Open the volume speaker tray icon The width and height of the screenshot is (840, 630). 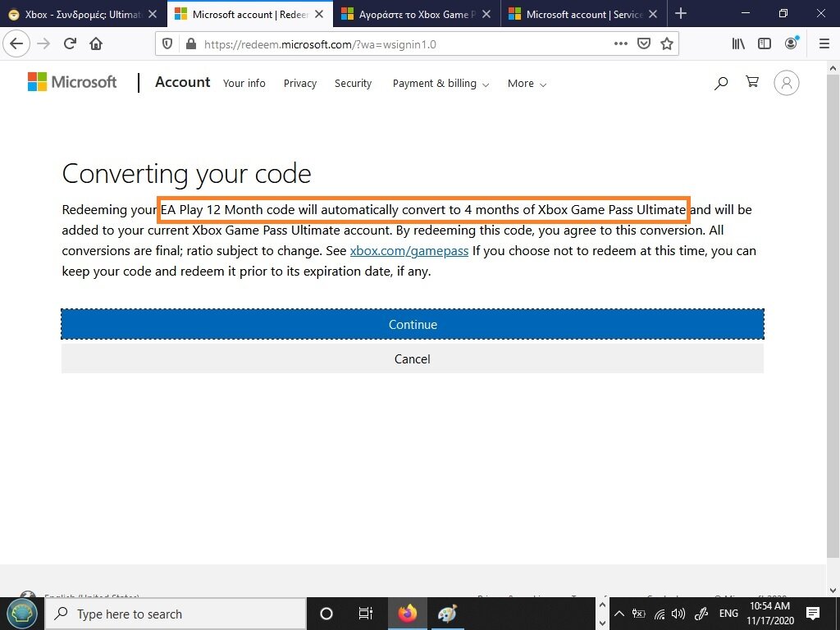click(x=678, y=614)
